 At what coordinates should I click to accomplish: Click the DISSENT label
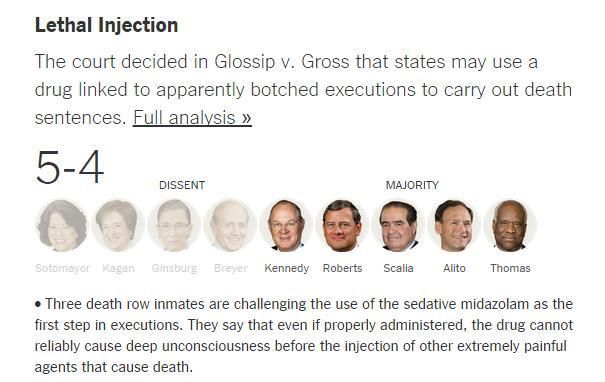tap(182, 185)
